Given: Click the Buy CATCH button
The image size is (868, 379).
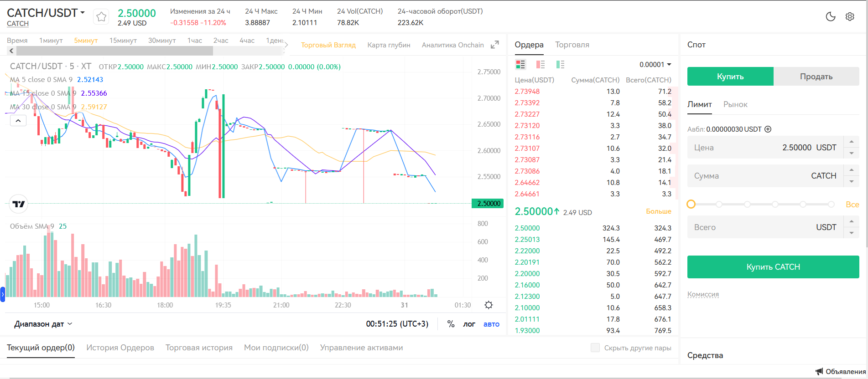Looking at the screenshot, I should [x=773, y=267].
